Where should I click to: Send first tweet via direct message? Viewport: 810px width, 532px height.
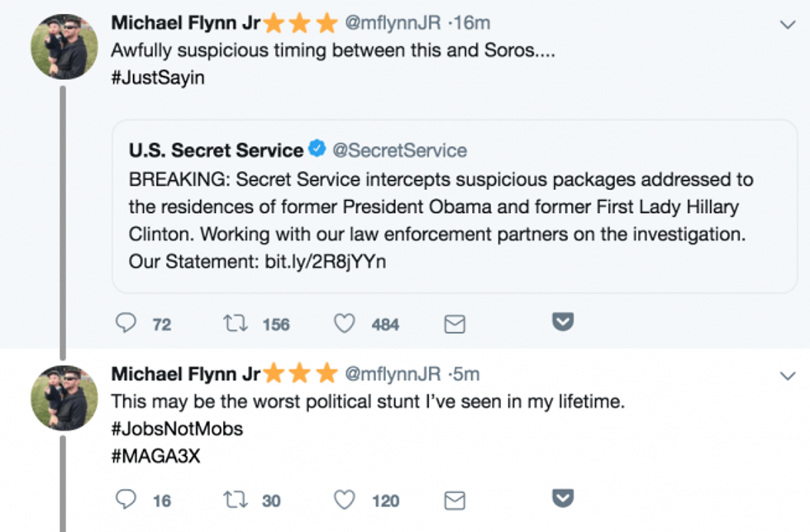coord(455,324)
